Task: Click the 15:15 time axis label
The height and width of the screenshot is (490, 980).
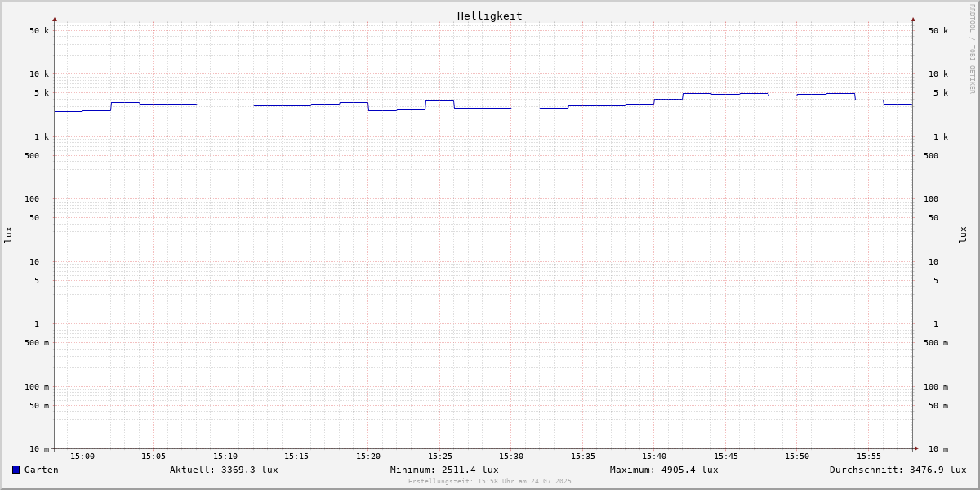Action: pos(296,457)
